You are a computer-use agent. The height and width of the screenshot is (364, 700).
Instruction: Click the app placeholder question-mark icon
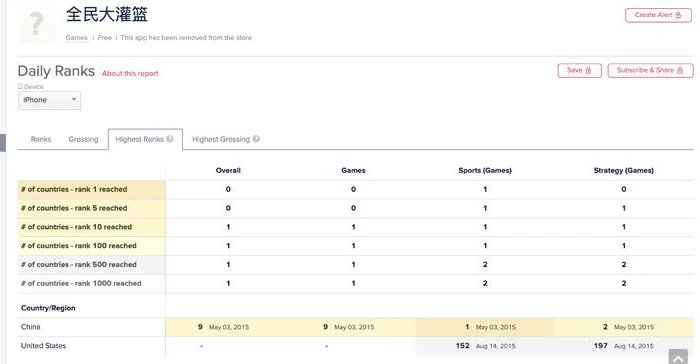37,24
